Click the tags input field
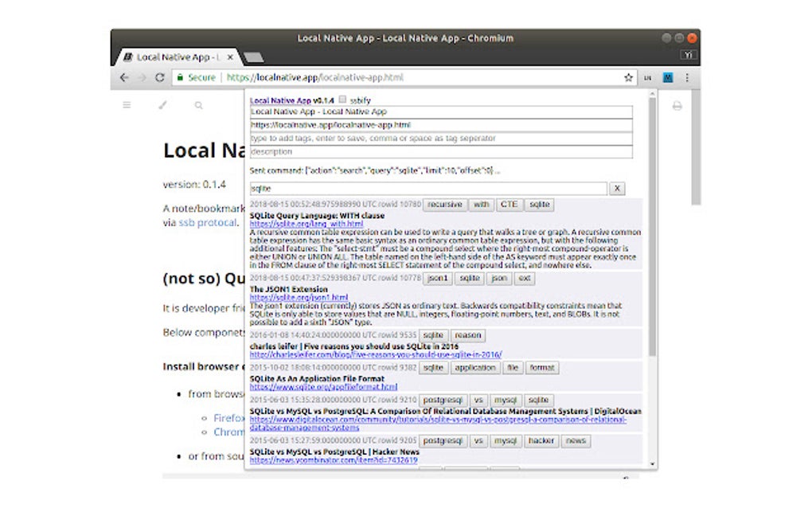The width and height of the screenshot is (812, 508). 440,139
